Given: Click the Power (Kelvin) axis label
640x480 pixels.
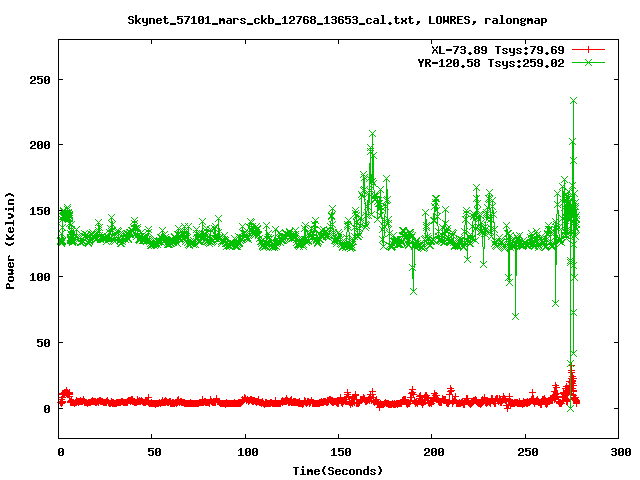Looking at the screenshot, I should tap(10, 241).
